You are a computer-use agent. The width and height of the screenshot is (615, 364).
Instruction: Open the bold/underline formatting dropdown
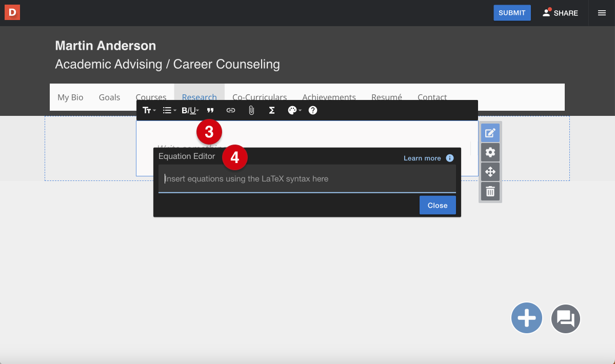click(190, 110)
